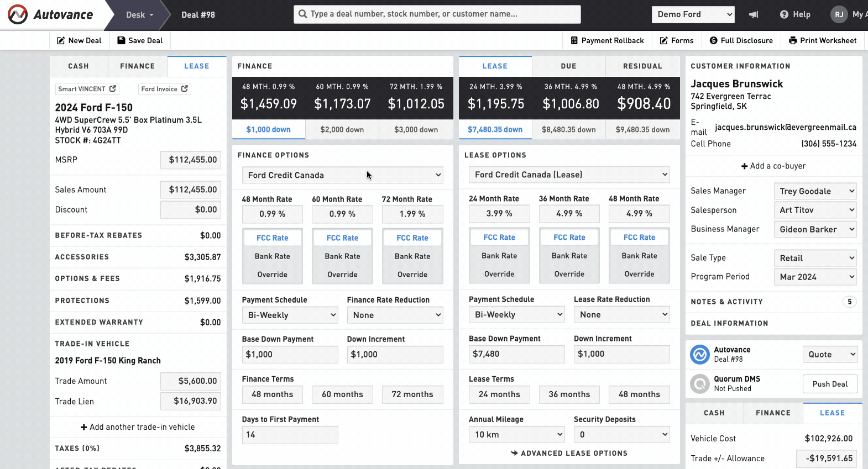Image resolution: width=868 pixels, height=469 pixels.
Task: Select the $908.40 48 month lease payment
Action: [x=644, y=98]
